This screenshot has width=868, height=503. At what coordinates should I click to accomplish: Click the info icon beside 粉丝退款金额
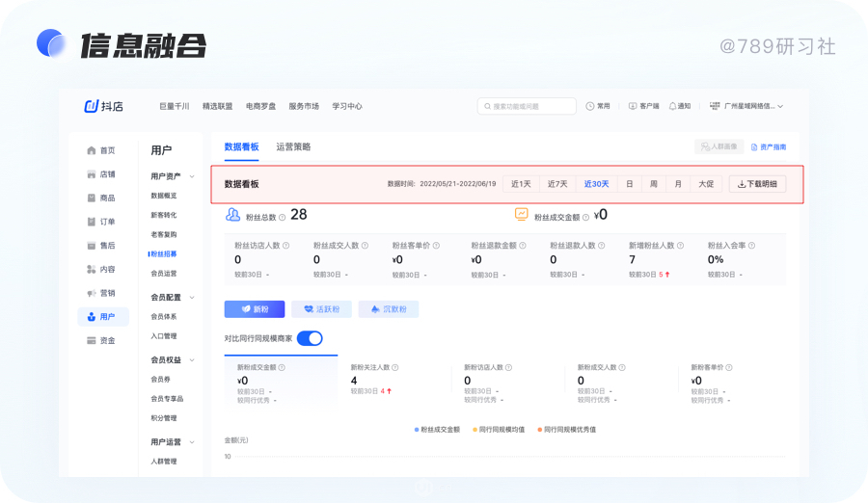523,246
